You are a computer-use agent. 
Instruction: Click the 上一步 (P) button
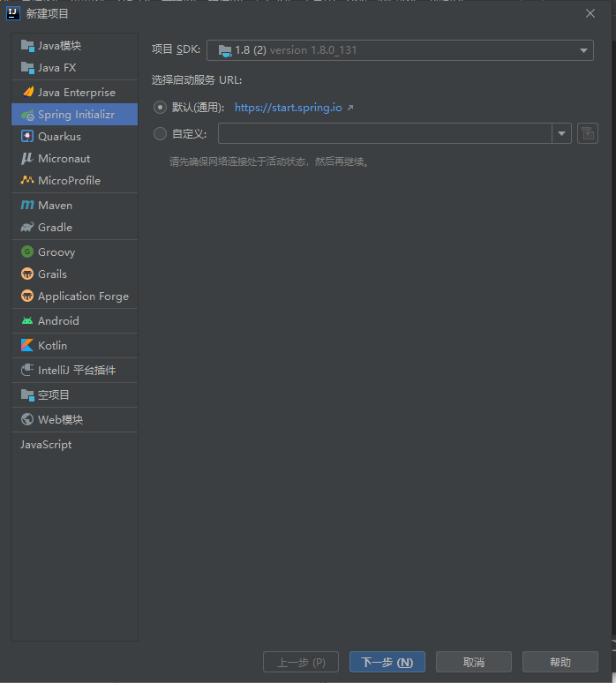[301, 662]
